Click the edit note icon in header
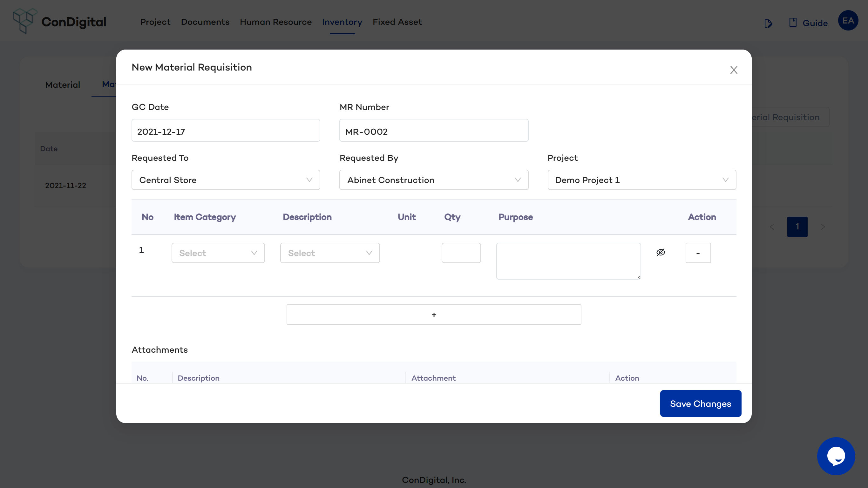This screenshot has height=488, width=868. click(768, 23)
